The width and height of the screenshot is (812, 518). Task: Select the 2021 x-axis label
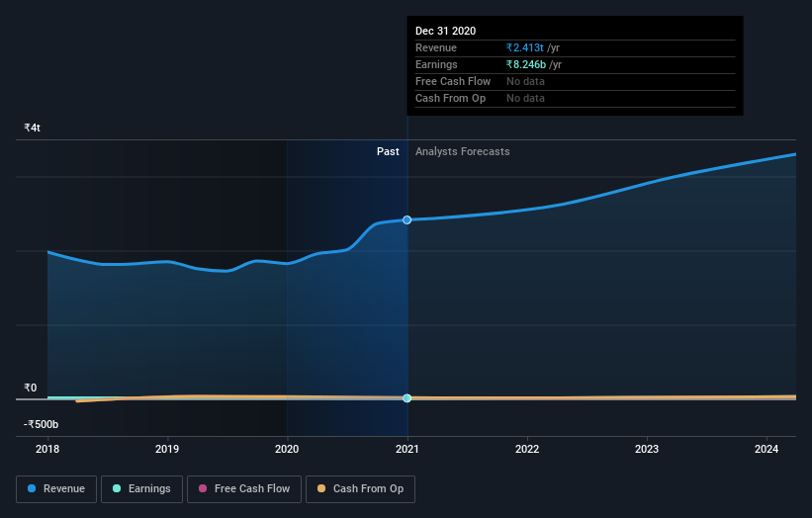pyautogui.click(x=407, y=449)
